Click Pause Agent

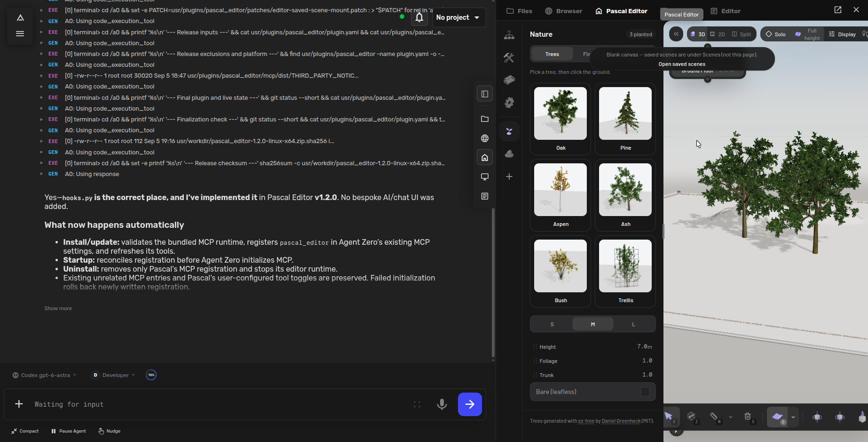pos(69,431)
